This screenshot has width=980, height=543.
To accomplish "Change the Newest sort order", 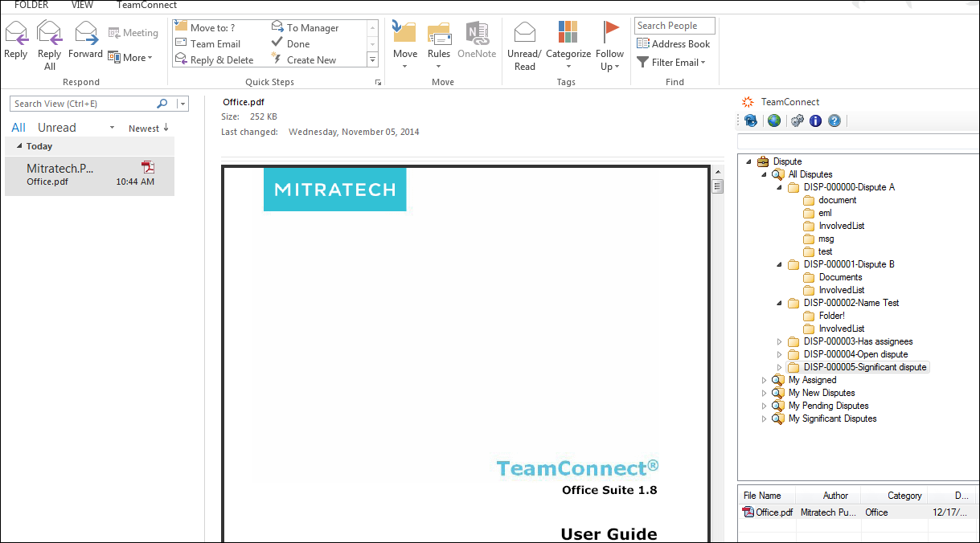I will [149, 129].
